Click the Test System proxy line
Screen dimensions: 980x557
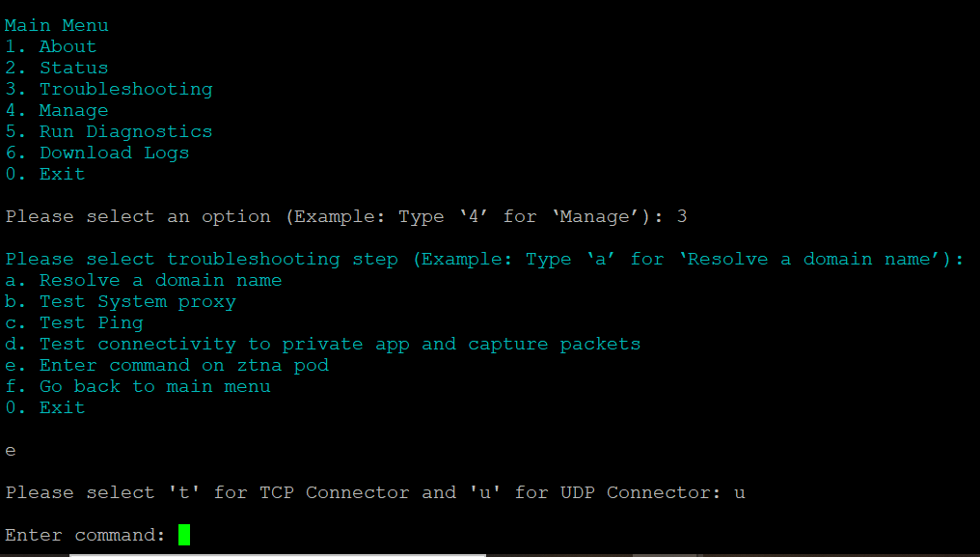[120, 301]
